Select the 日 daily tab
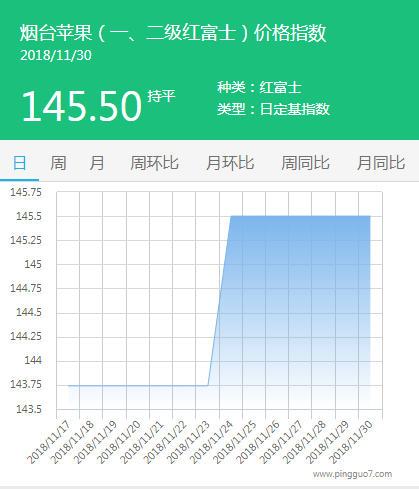 click(19, 163)
